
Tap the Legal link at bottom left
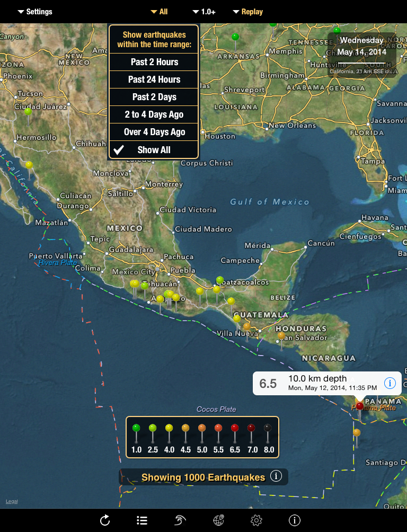pos(12,501)
